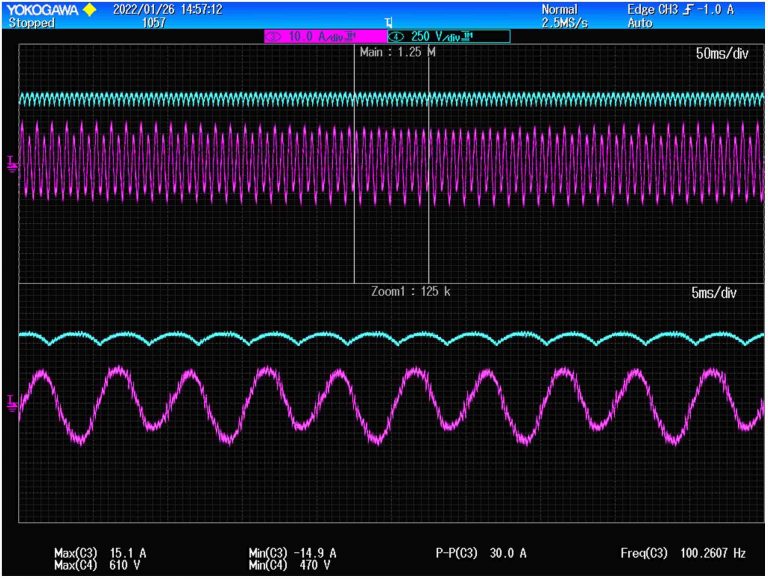Viewport: 768px width, 579px height.
Task: Click the yellow Yokogawa diamond logo icon
Action: (88, 9)
